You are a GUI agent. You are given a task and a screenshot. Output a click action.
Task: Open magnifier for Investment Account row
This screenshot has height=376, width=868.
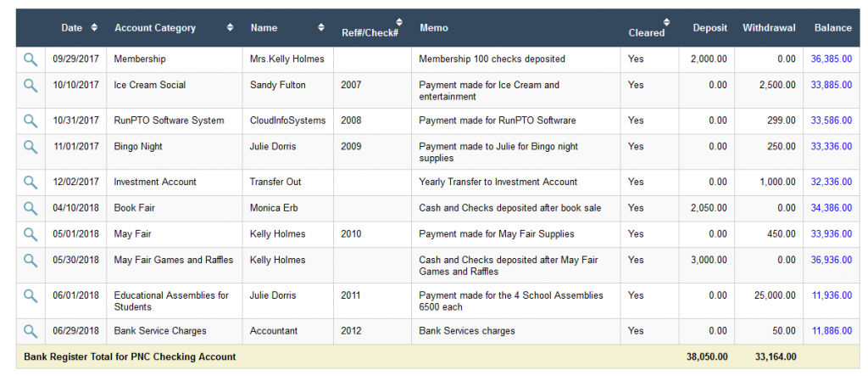pyautogui.click(x=31, y=182)
